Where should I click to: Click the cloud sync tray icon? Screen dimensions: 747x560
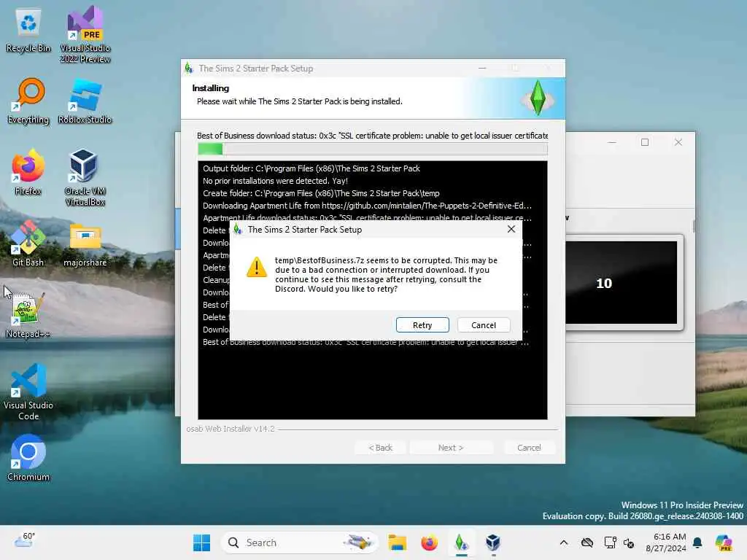click(x=587, y=542)
